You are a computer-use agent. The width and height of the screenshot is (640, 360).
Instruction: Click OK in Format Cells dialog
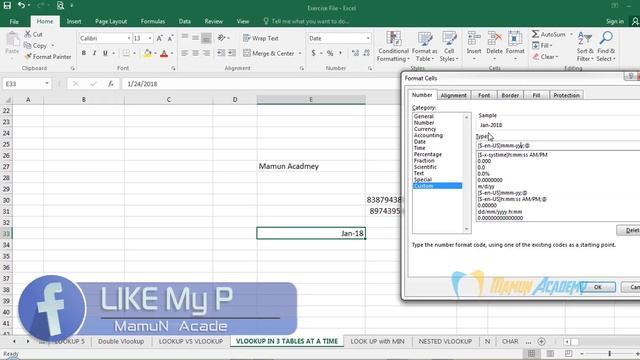(x=598, y=287)
